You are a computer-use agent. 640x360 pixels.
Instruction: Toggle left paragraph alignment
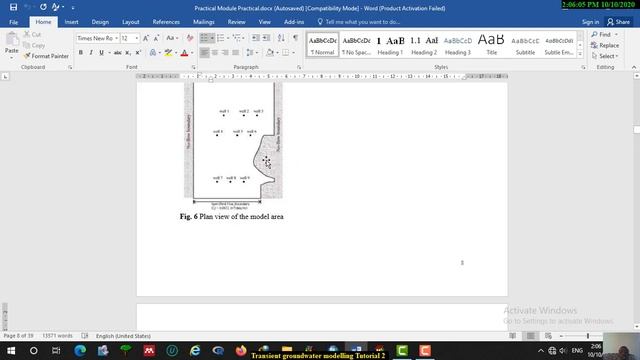click(204, 52)
